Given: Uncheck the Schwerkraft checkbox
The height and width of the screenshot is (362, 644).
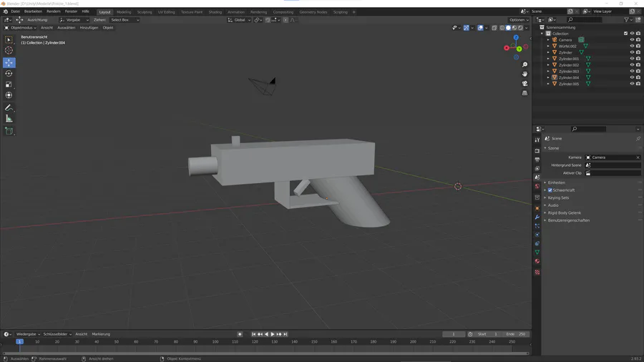Looking at the screenshot, I should point(550,190).
